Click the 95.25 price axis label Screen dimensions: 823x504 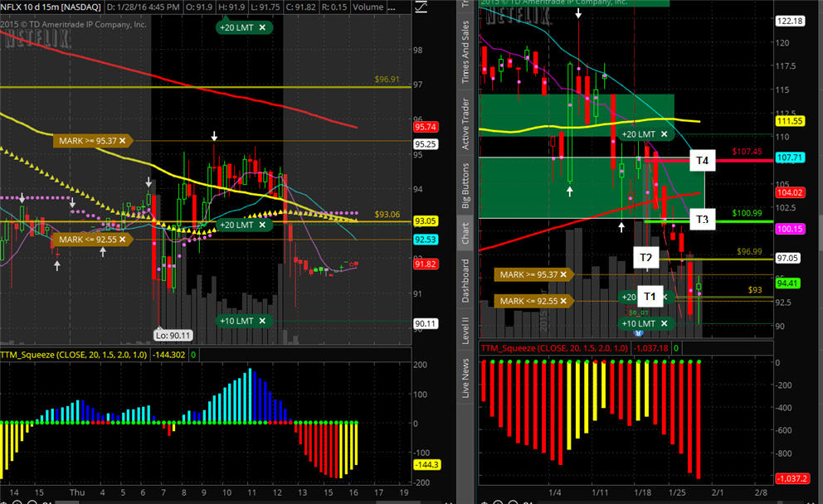coord(426,143)
